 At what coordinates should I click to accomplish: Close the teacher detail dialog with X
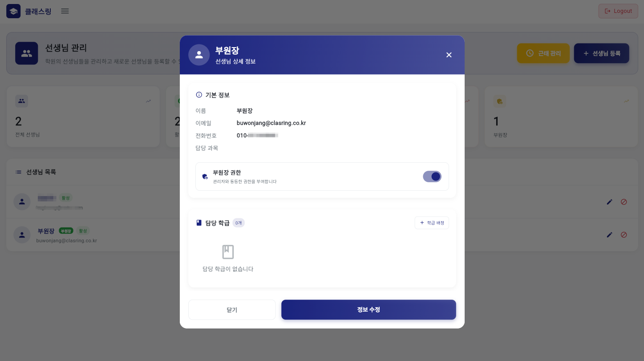tap(449, 55)
